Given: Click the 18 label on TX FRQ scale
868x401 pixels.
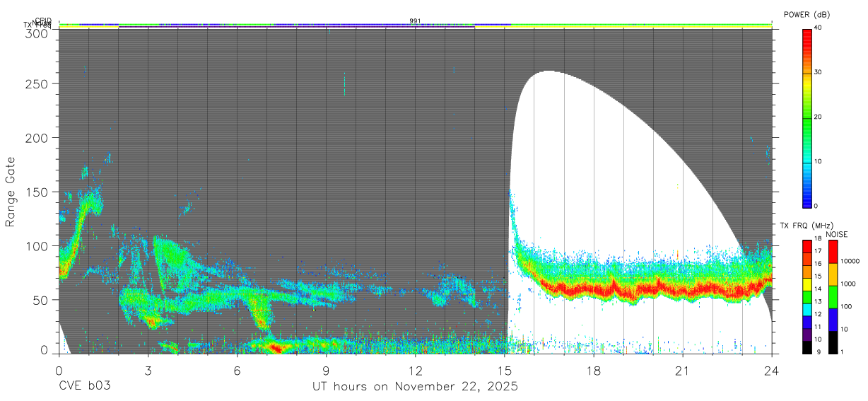Looking at the screenshot, I should tap(818, 239).
